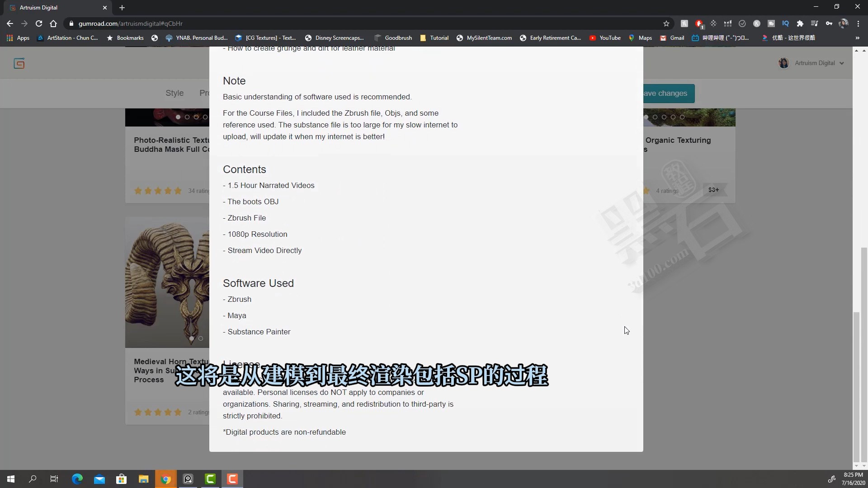The height and width of the screenshot is (488, 868).
Task: View site security info via lock icon
Action: [x=71, y=23]
